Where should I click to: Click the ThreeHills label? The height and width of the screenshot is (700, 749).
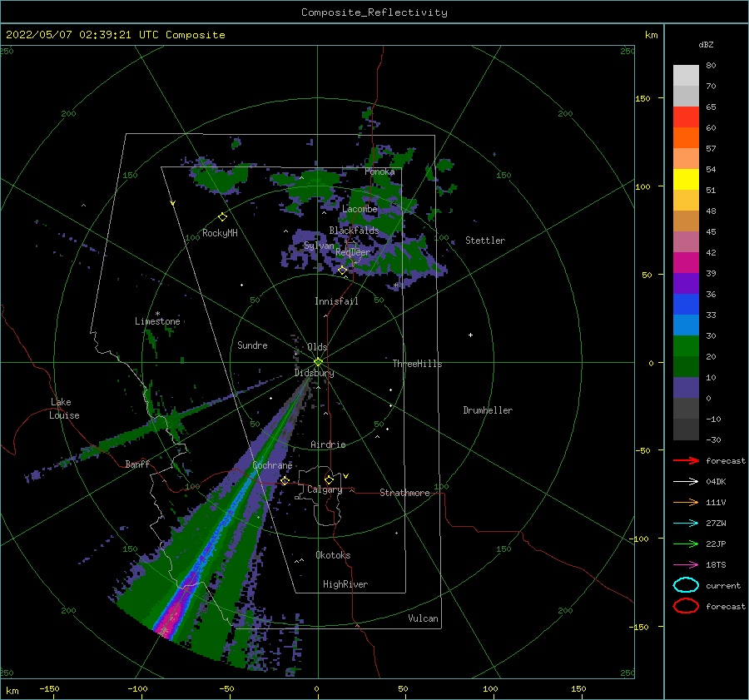tap(417, 364)
